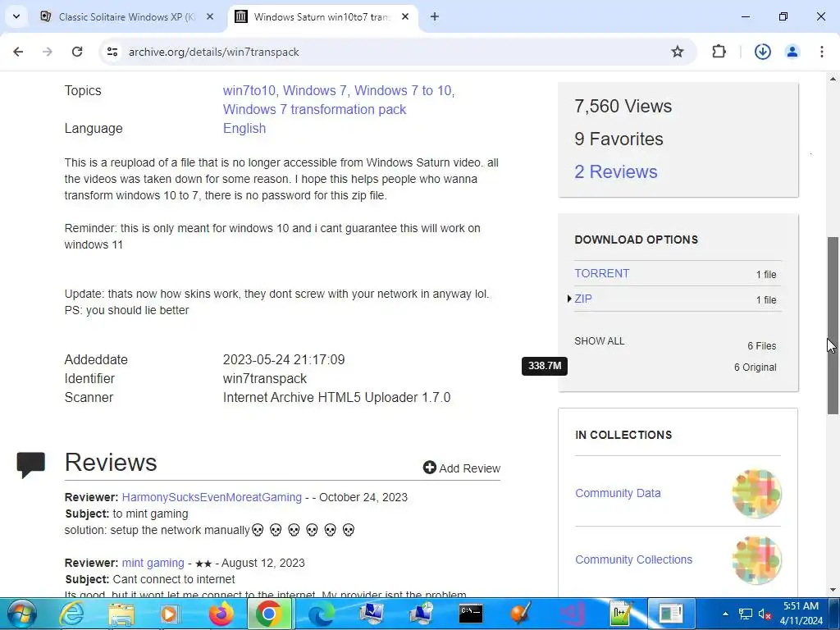This screenshot has height=630, width=840.
Task: Open the Windows 7 topic link
Action: click(314, 90)
